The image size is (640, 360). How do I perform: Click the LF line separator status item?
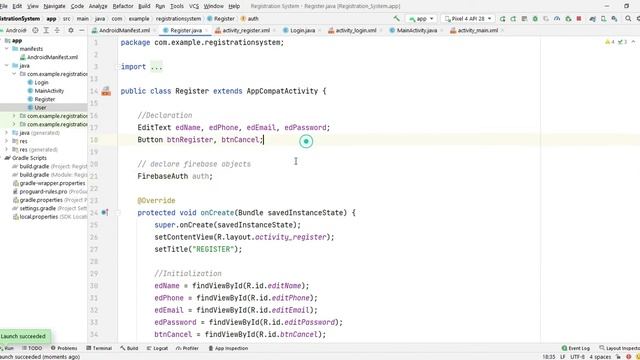point(562,357)
